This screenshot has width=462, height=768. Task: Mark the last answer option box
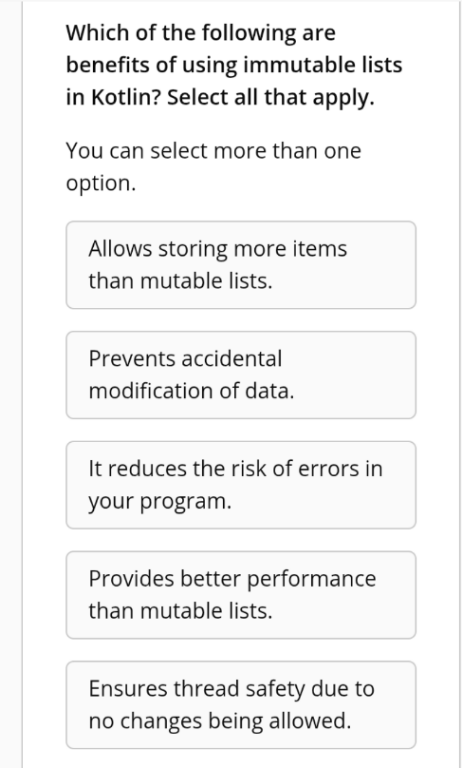(241, 705)
